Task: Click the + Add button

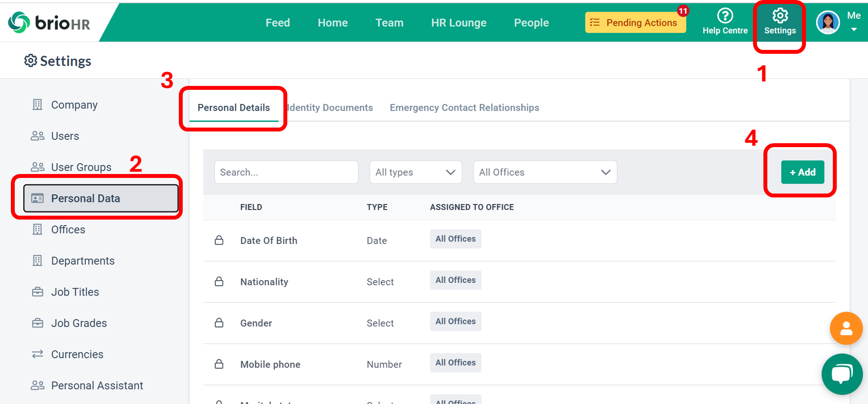Action: tap(802, 172)
